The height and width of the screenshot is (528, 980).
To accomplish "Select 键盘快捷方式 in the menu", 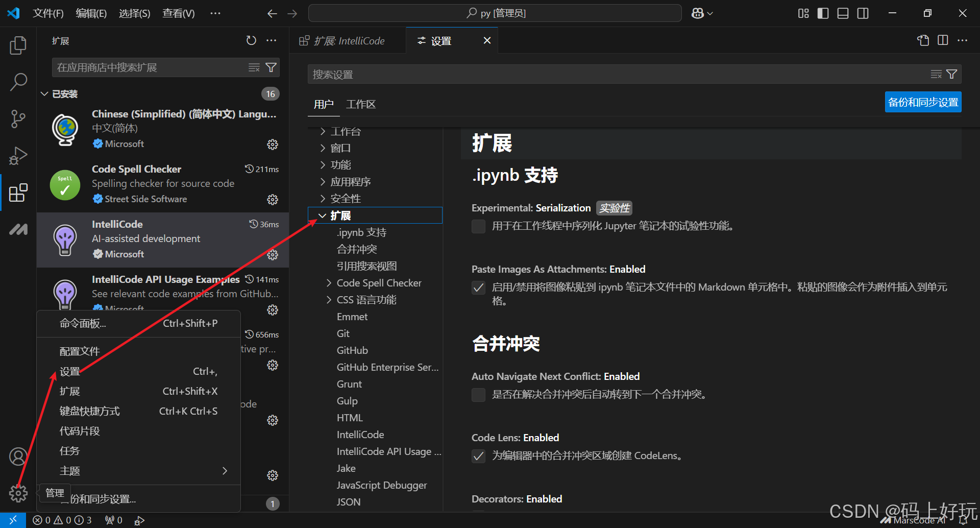I will (x=90, y=411).
